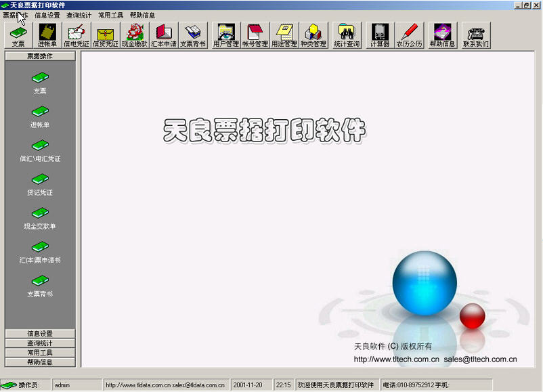Select 信汇\电汇凭证 in the sidebar
Viewport: 543px width, 392px height.
(x=40, y=151)
